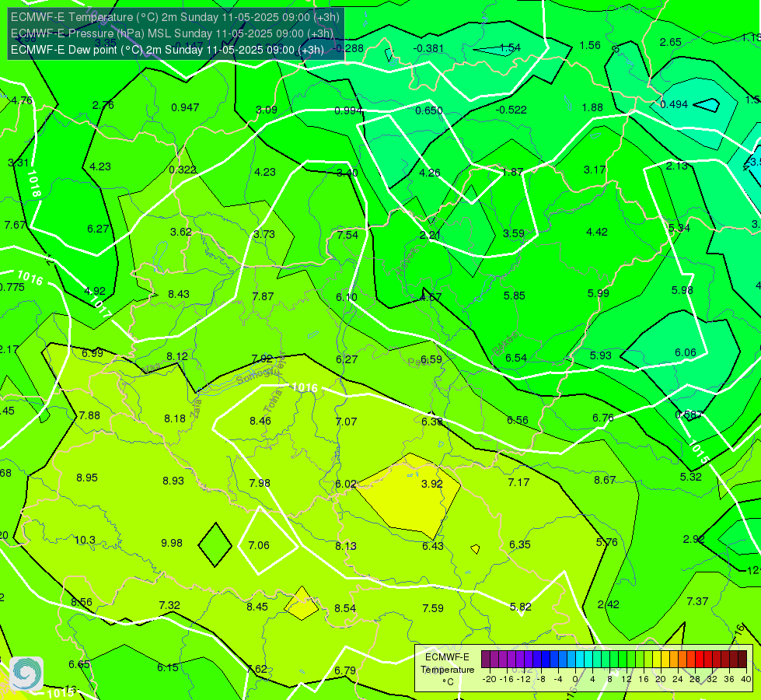The image size is (761, 700).
Task: Click the dew point value 6.79
Action: coord(345,671)
